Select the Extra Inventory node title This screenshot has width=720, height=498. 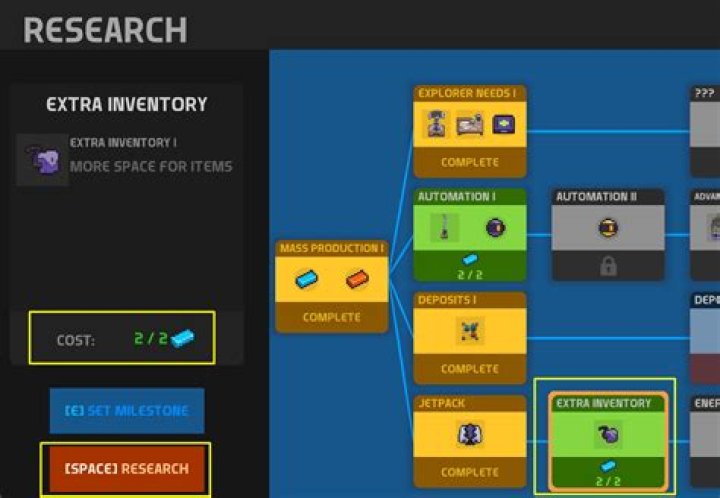604,403
